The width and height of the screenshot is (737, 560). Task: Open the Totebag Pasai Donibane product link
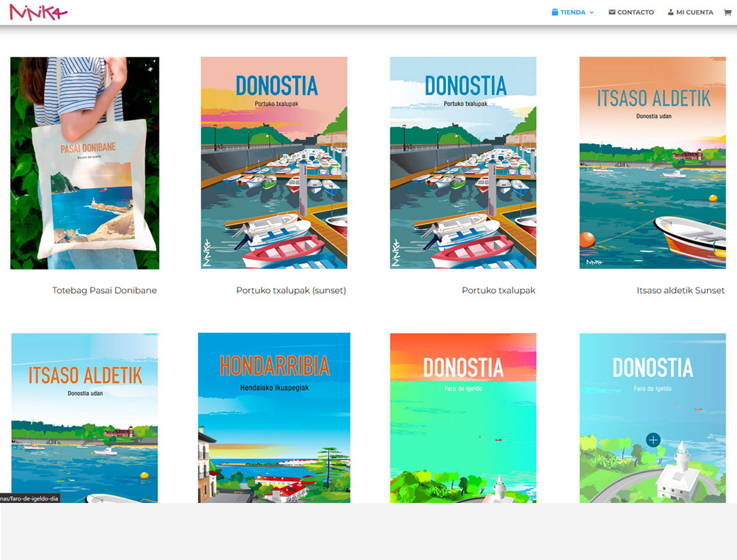[104, 290]
